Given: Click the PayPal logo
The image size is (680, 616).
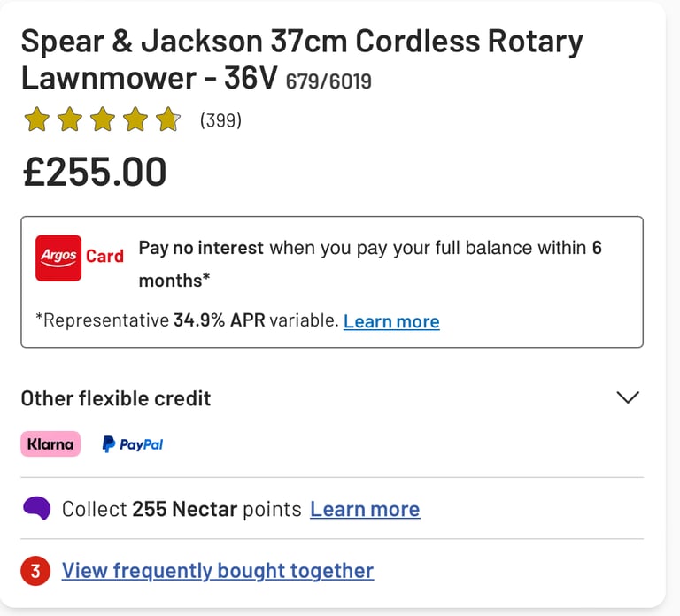Looking at the screenshot, I should [x=132, y=444].
